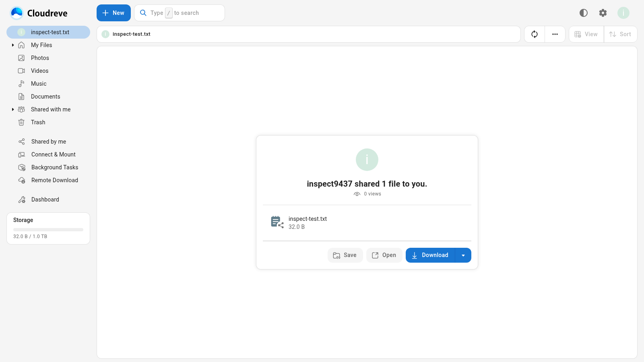Open the Trash bin icon
Image resolution: width=644 pixels, height=362 pixels.
(x=21, y=122)
